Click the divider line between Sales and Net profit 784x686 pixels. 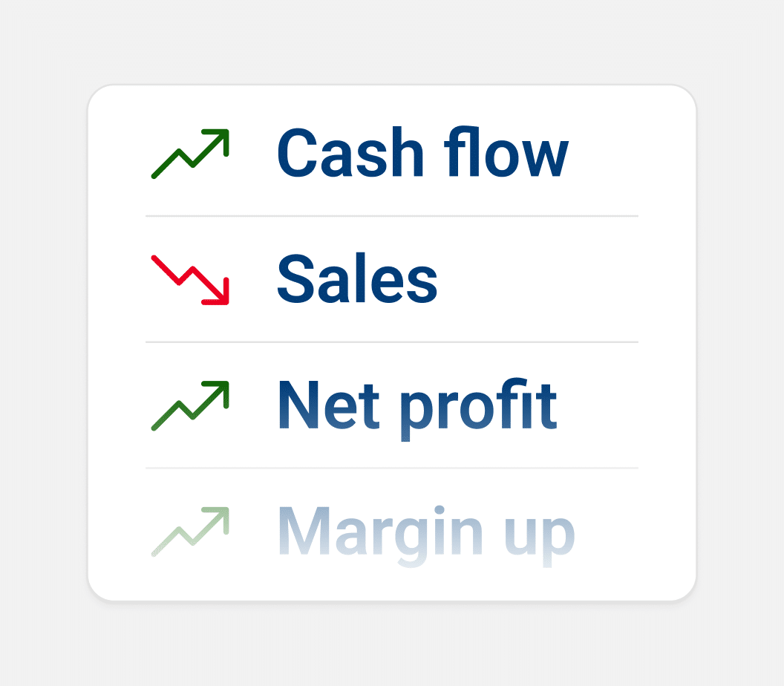(x=392, y=342)
